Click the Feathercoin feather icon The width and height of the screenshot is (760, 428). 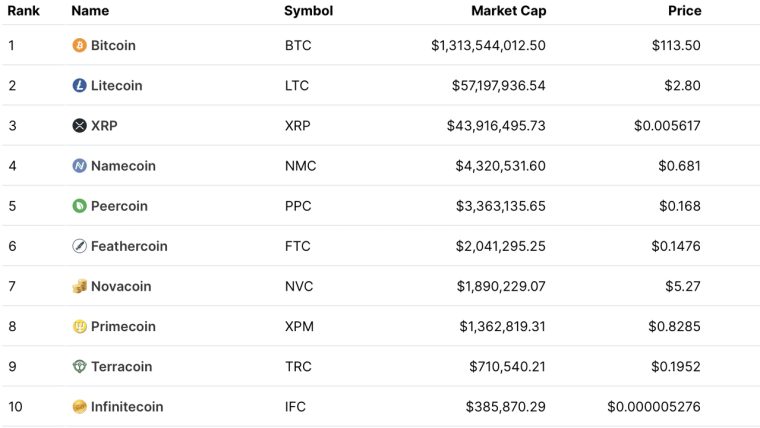80,246
